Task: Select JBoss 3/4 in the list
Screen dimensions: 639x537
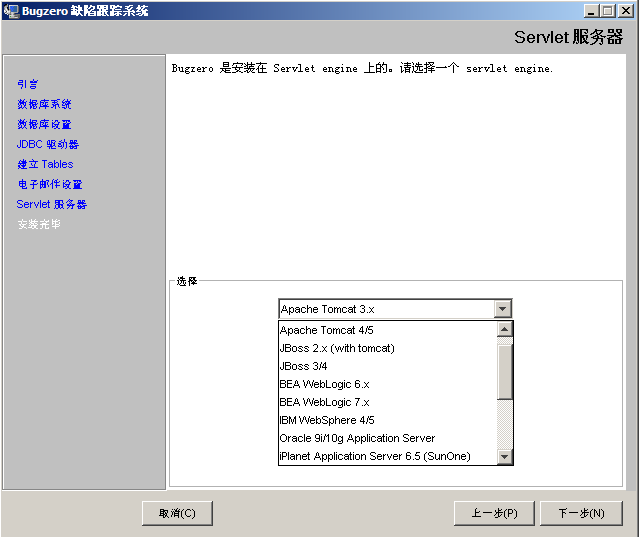Action: (302, 366)
